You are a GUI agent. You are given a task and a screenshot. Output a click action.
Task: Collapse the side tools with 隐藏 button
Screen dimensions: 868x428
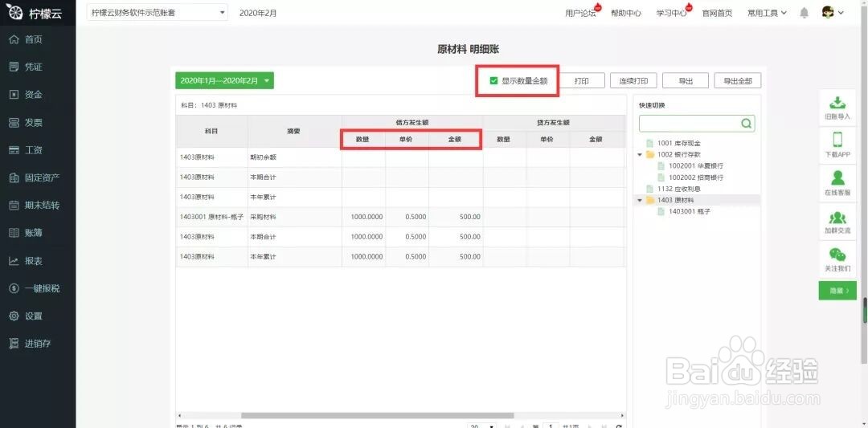(837, 291)
